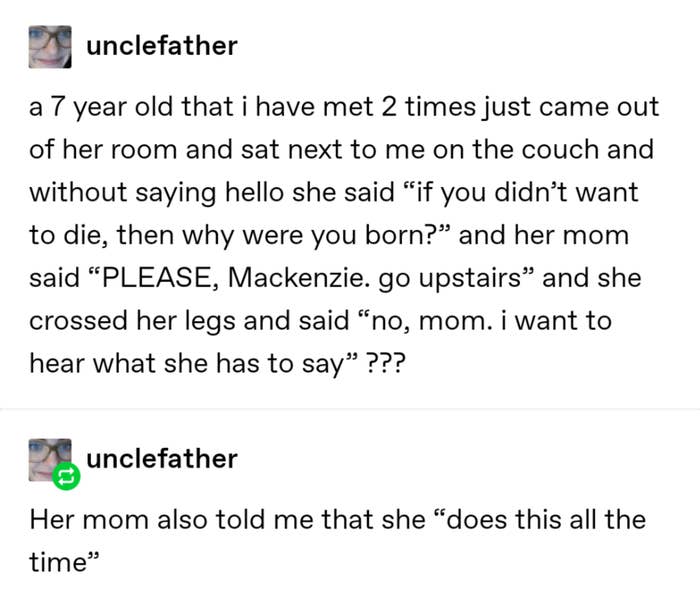Screen dimensions: 700x593
Task: Click the divider line between the posts
Action: (x=350, y=408)
